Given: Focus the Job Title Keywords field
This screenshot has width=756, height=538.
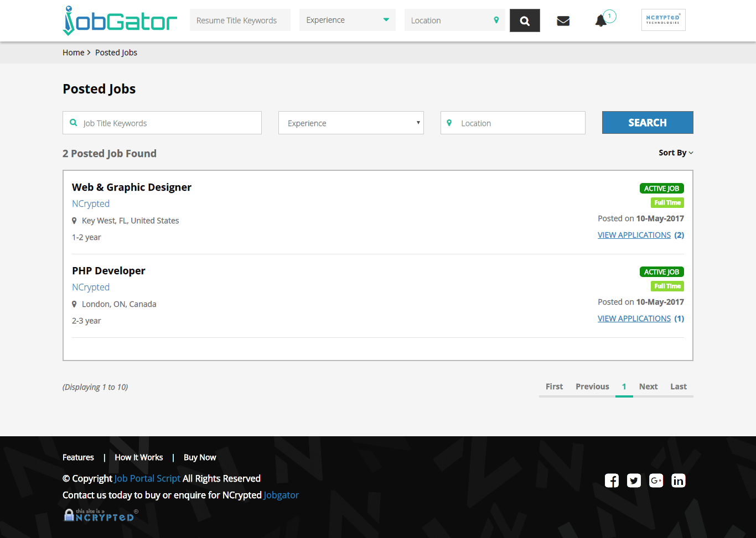Looking at the screenshot, I should pyautogui.click(x=162, y=123).
